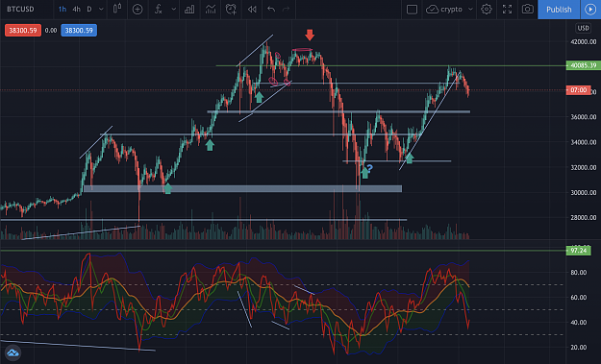
Task: Click the compare or add symbol icon
Action: (x=138, y=10)
